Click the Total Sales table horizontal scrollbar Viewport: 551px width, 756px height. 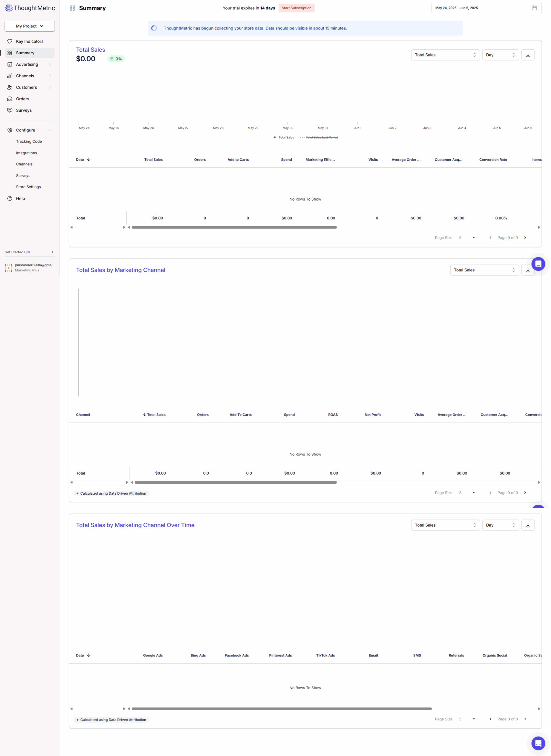click(234, 227)
